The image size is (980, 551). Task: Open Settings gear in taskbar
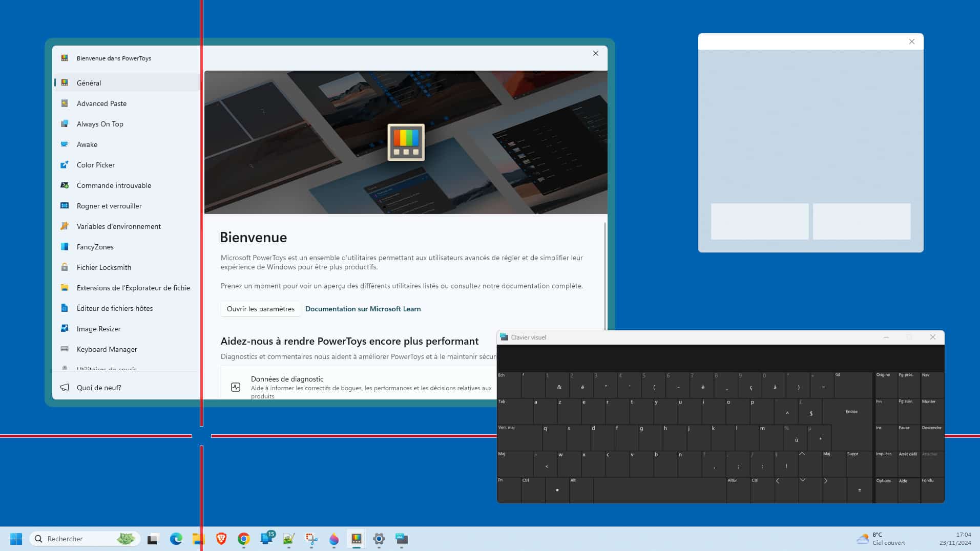tap(379, 539)
